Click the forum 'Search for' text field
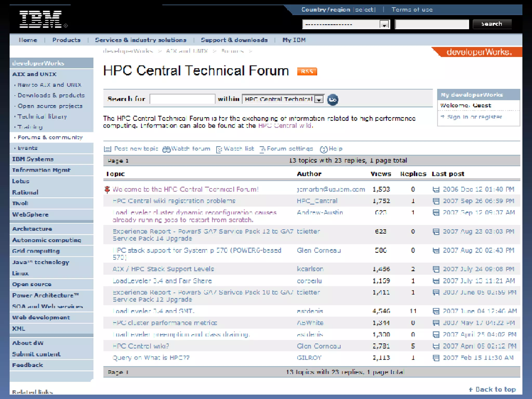Image resolution: width=532 pixels, height=399 pixels. coord(182,99)
